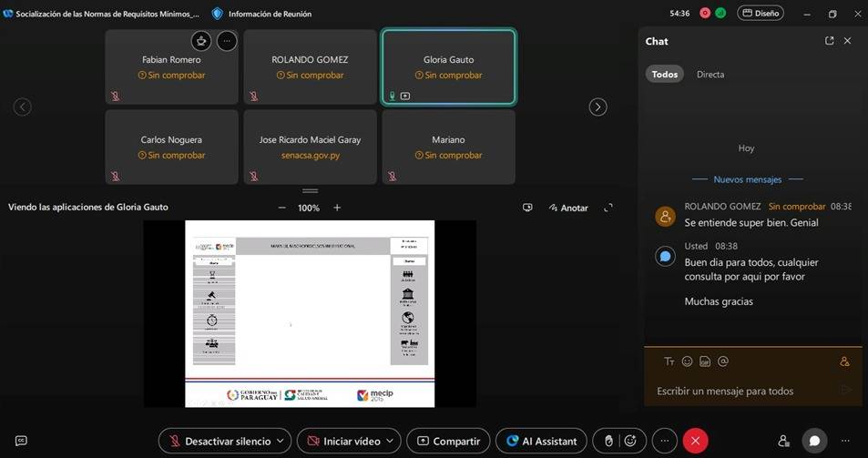Toggle Iniciar video camera button

343,441
